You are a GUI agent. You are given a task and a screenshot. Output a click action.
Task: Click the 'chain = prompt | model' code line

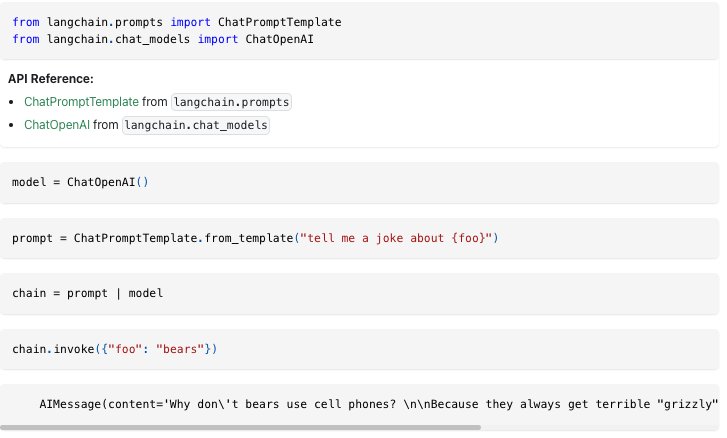click(x=88, y=293)
